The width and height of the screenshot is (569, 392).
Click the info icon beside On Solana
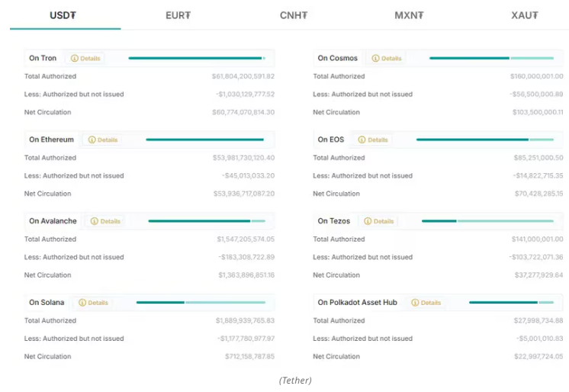click(x=82, y=303)
